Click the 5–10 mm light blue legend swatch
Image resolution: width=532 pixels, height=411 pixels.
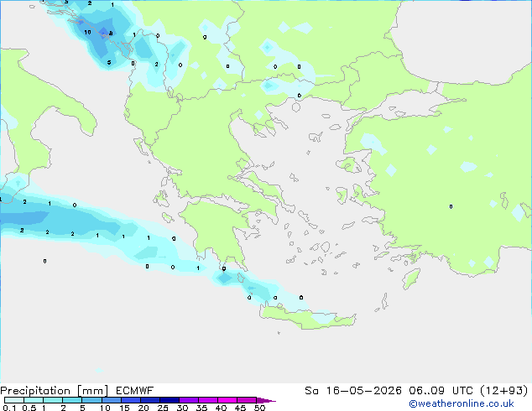(x=91, y=400)
